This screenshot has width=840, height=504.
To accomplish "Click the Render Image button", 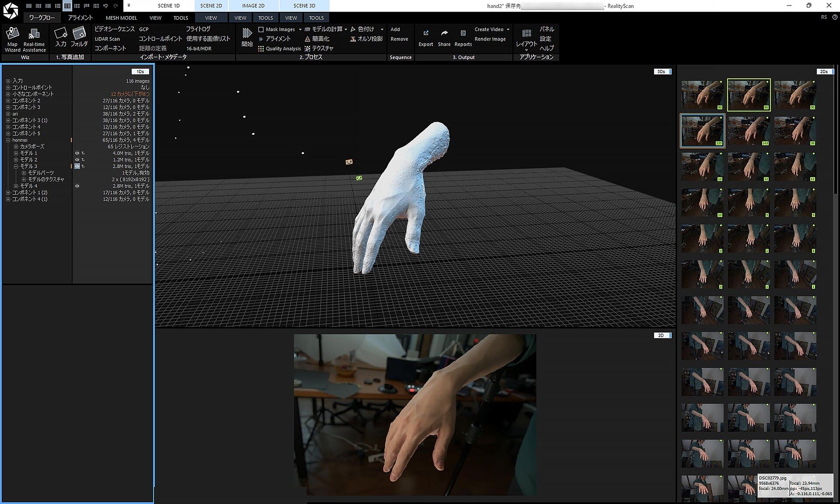I will (x=490, y=39).
